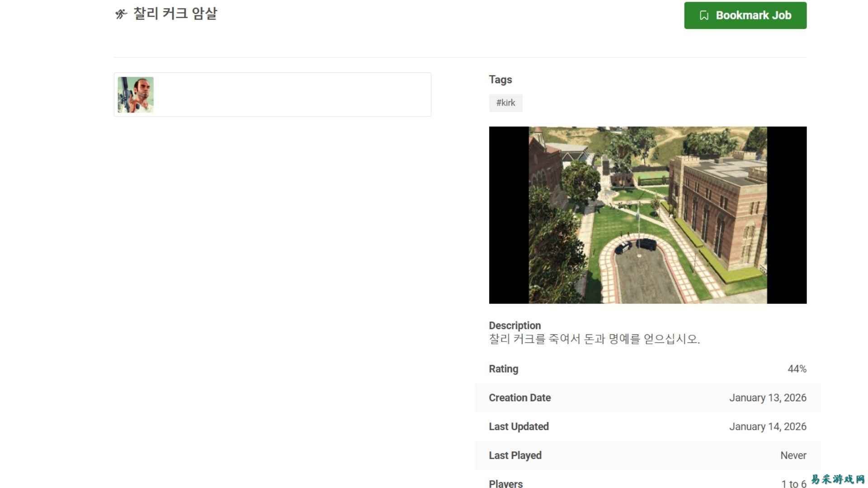Click the Players row showing 1 to 6
The height and width of the screenshot is (488, 868).
(646, 483)
